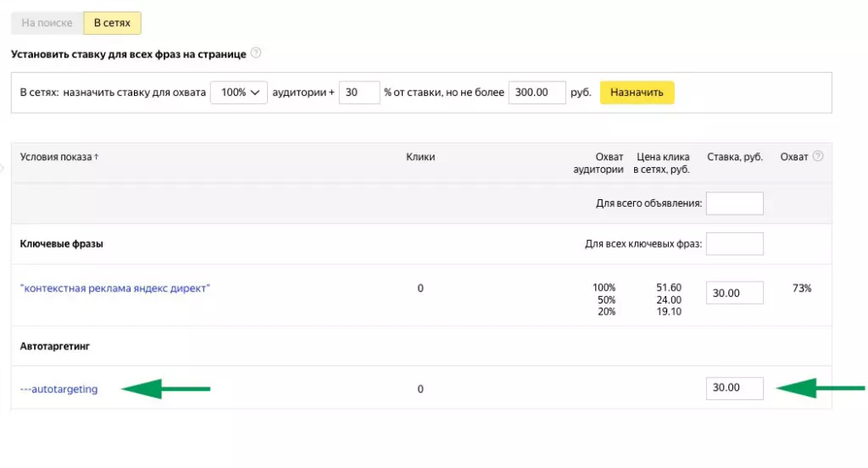
Task: Click the 'Клики' column header
Action: click(x=420, y=157)
